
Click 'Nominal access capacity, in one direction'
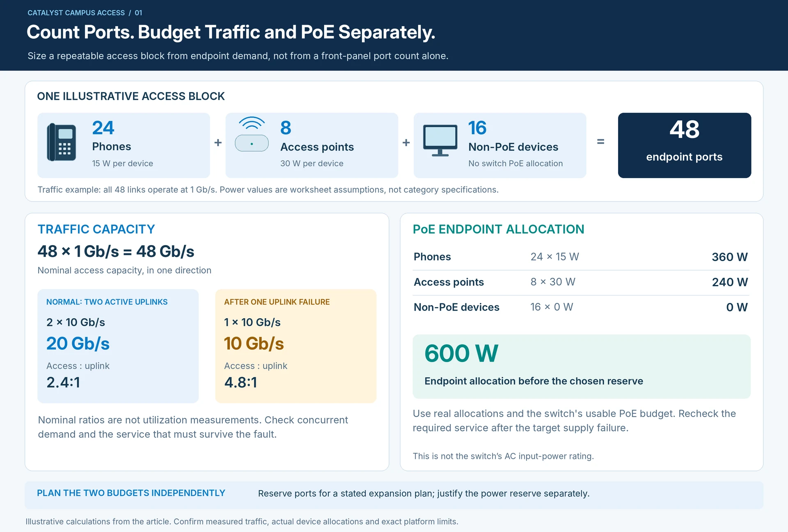[x=124, y=270]
